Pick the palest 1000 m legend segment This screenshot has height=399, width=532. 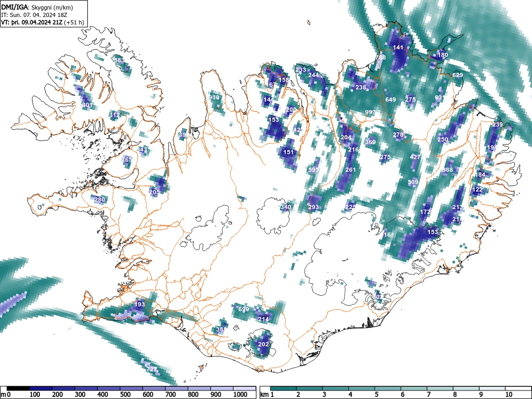[244, 388]
